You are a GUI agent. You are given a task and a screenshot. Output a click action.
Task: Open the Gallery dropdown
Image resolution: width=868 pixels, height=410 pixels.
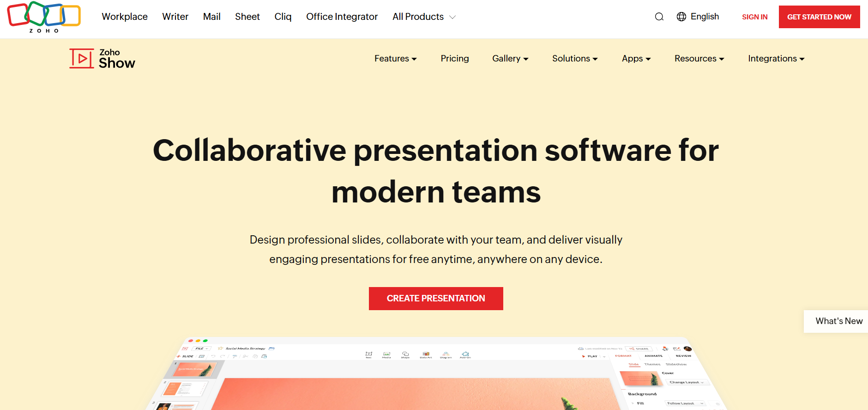click(510, 59)
